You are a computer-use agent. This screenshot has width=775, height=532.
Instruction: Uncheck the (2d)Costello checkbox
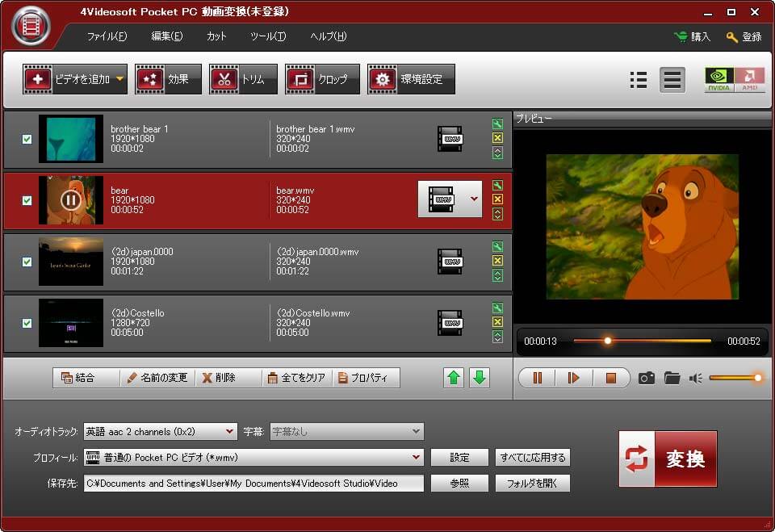(x=27, y=323)
